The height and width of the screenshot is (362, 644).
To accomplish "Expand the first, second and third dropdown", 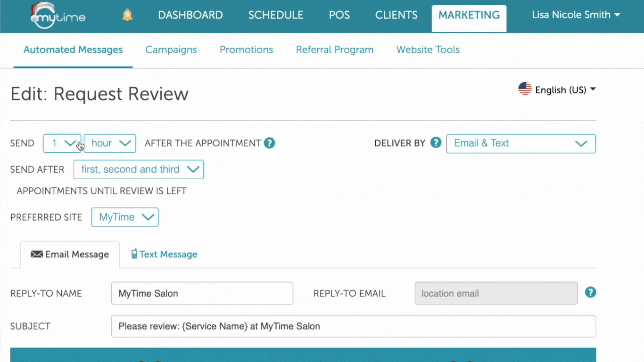I will [x=139, y=170].
